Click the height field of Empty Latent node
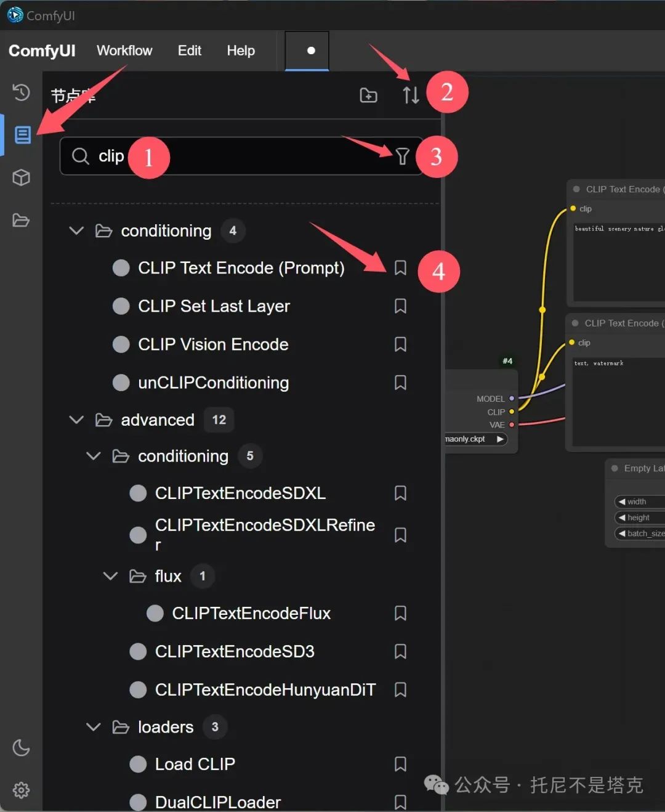The image size is (665, 812). [639, 518]
